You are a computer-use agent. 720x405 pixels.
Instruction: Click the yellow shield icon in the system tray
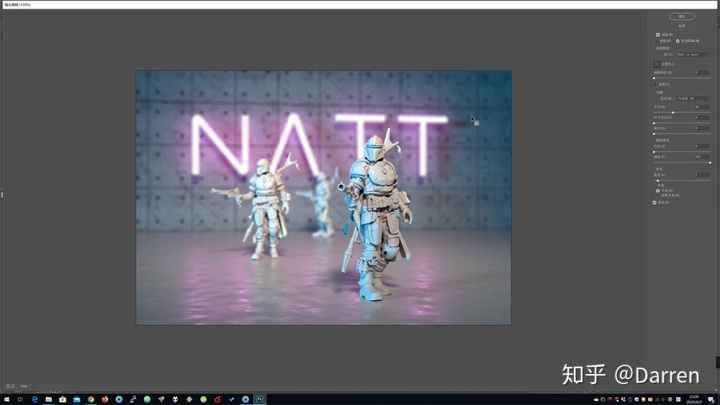[643, 399]
